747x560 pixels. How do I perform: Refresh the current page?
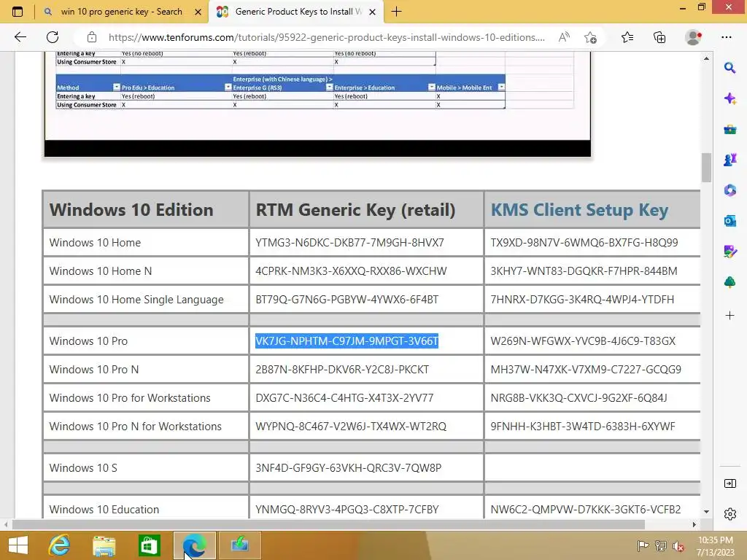click(x=53, y=37)
